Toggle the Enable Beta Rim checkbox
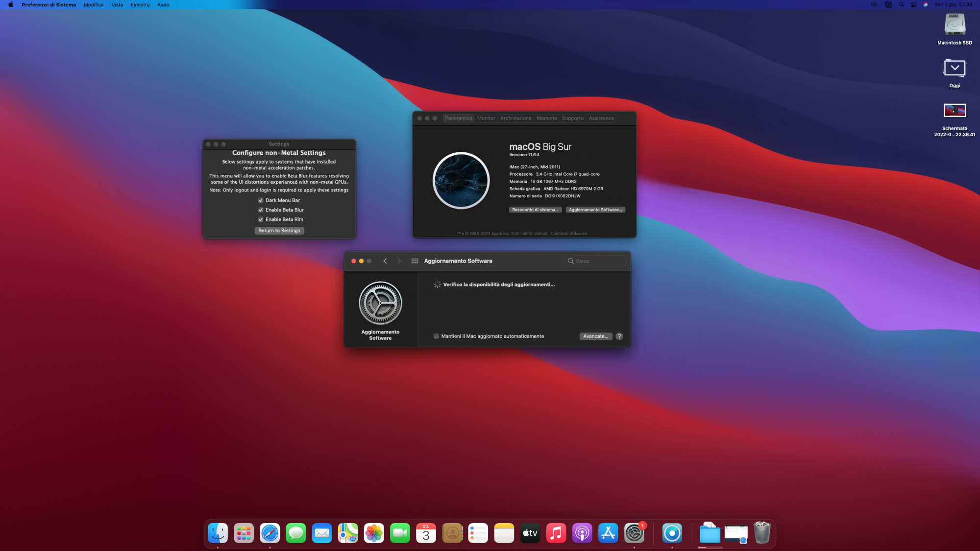Screen dimensions: 980x551 point(261,219)
